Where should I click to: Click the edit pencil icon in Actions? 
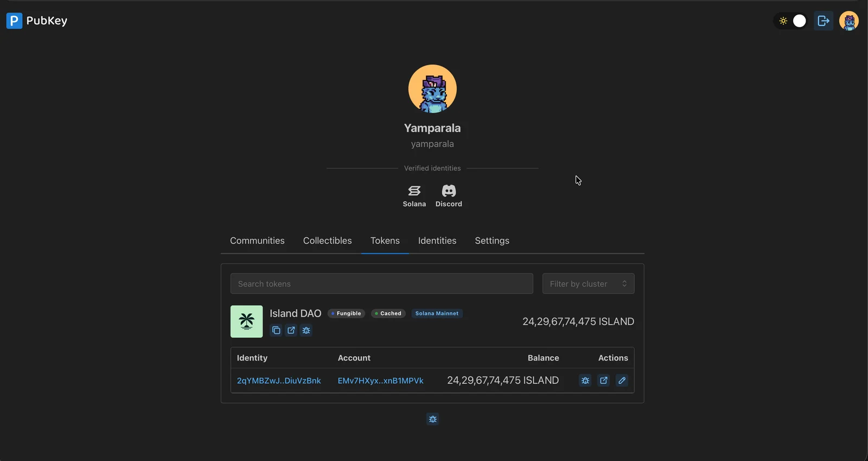pos(622,381)
